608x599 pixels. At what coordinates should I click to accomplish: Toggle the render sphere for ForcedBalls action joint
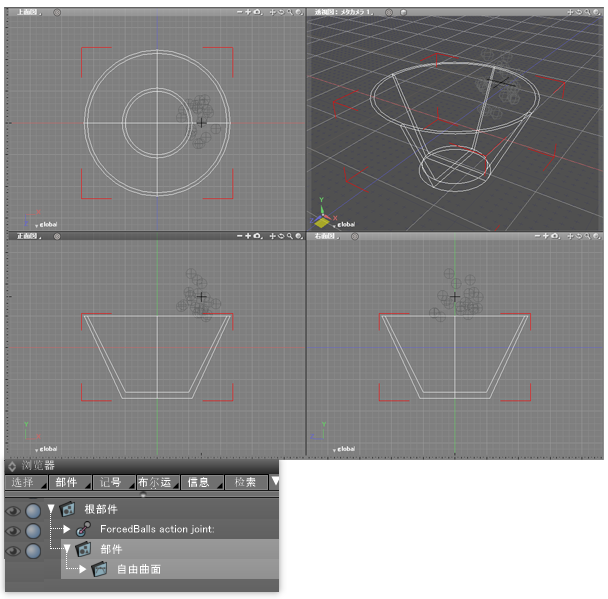[33, 531]
